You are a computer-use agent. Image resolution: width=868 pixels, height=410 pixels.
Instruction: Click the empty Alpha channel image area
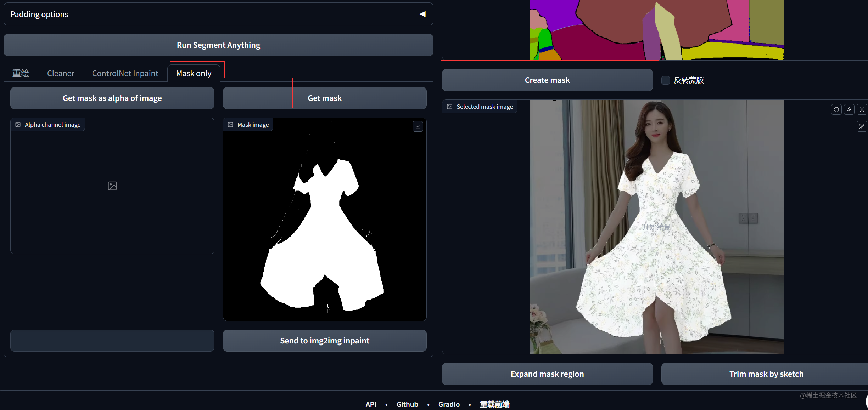(112, 186)
